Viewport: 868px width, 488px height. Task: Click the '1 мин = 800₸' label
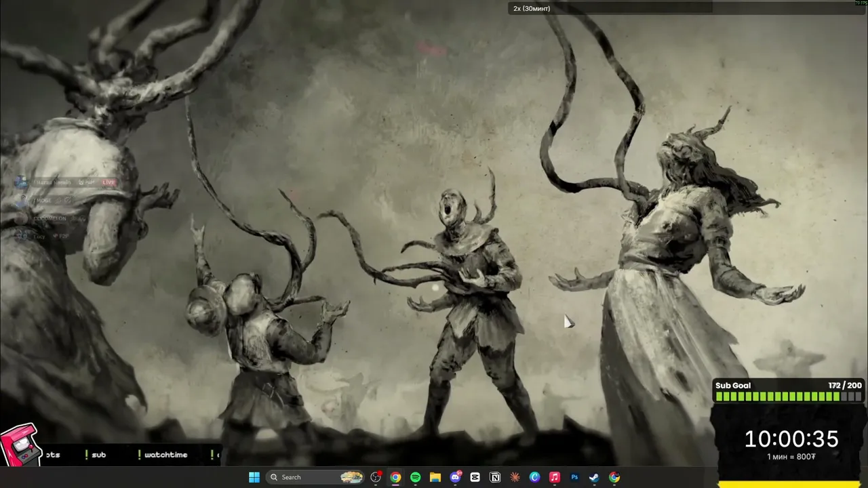791,457
